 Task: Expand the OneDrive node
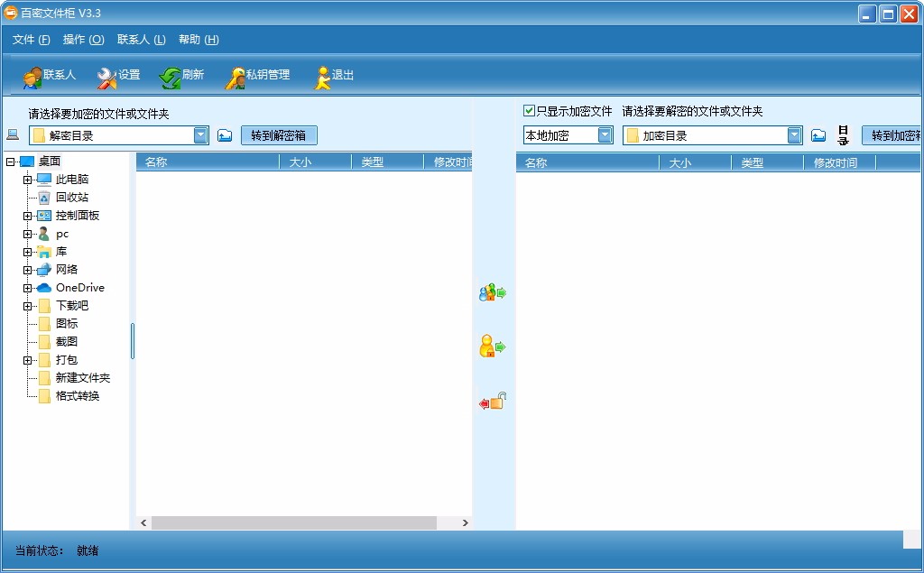27,288
